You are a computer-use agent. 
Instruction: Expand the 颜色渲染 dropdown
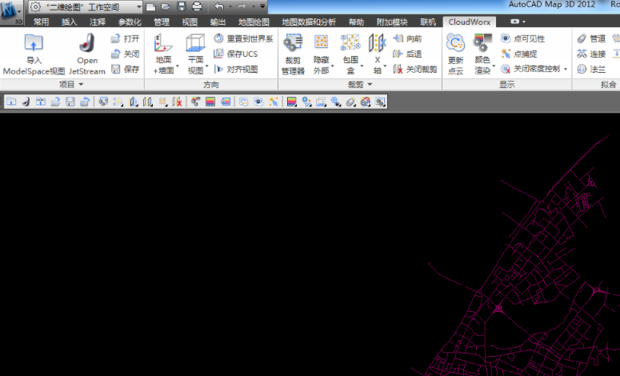pyautogui.click(x=493, y=66)
